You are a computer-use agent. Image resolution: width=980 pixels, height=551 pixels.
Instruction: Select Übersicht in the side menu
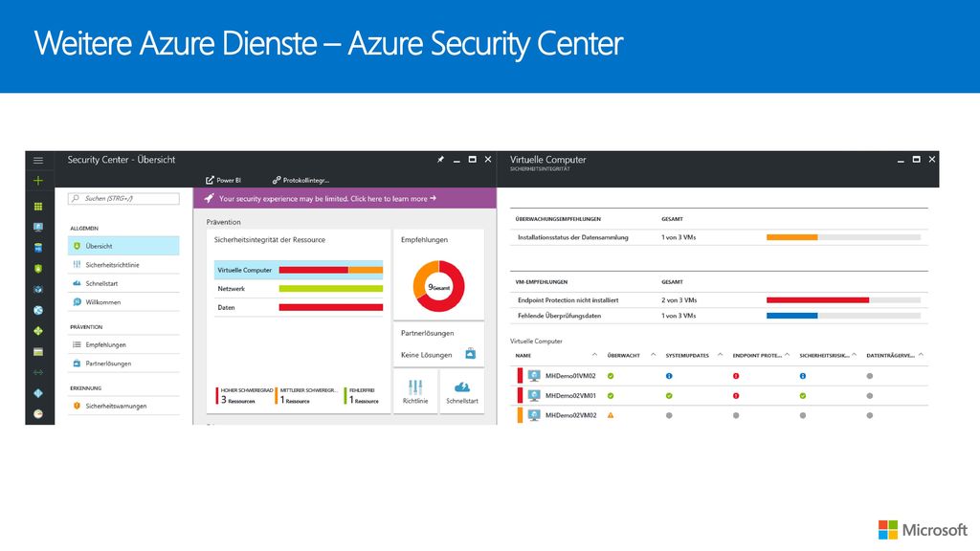pos(123,246)
